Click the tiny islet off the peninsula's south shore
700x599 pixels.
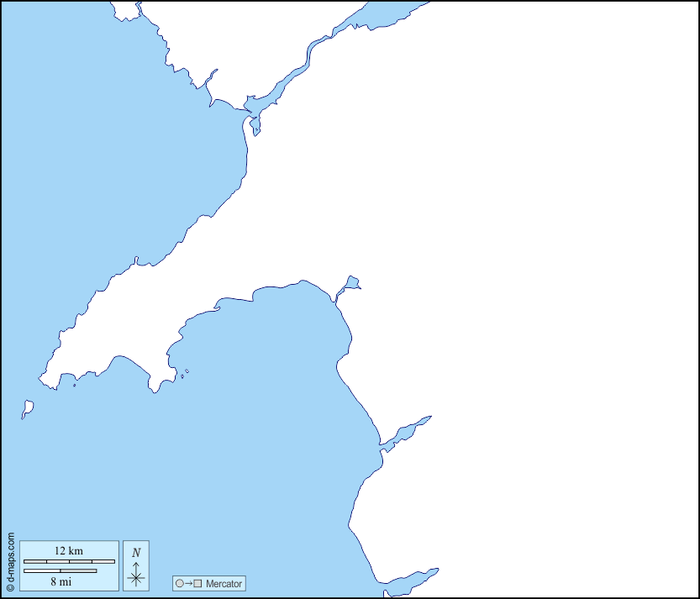[x=75, y=386]
